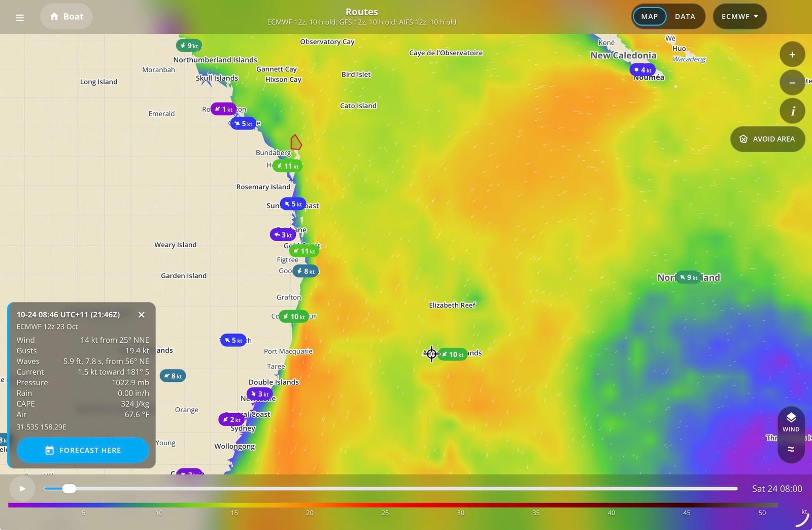Click the crosshair target on map
The width and height of the screenshot is (812, 530).
431,354
